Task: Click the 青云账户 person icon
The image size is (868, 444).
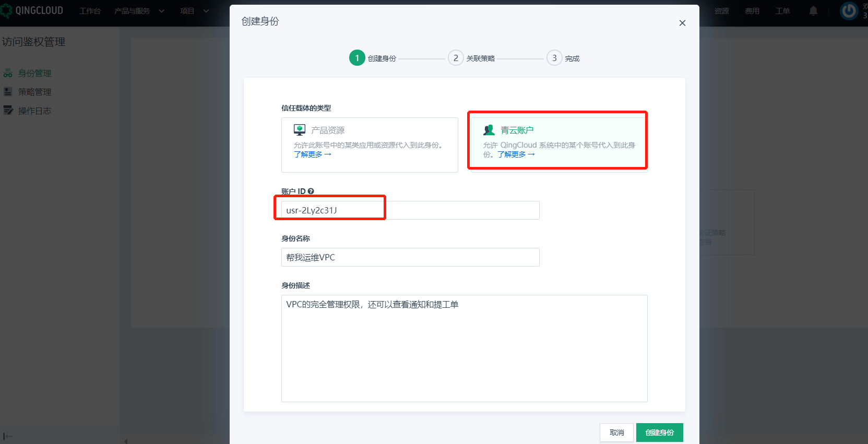Action: click(x=489, y=130)
